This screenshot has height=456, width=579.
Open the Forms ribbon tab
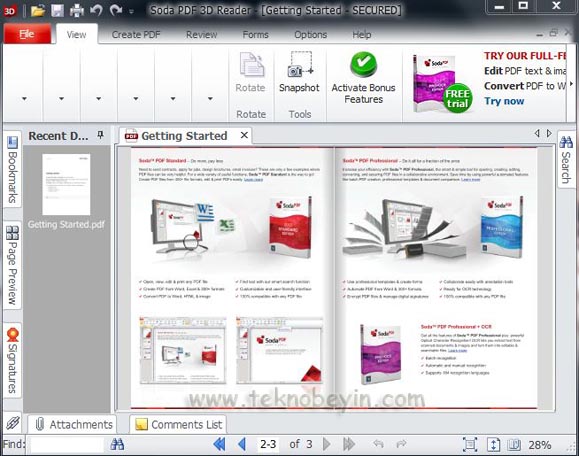coord(255,35)
